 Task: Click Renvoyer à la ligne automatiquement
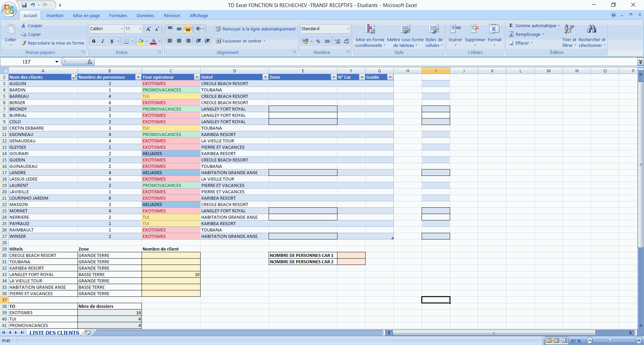(256, 29)
